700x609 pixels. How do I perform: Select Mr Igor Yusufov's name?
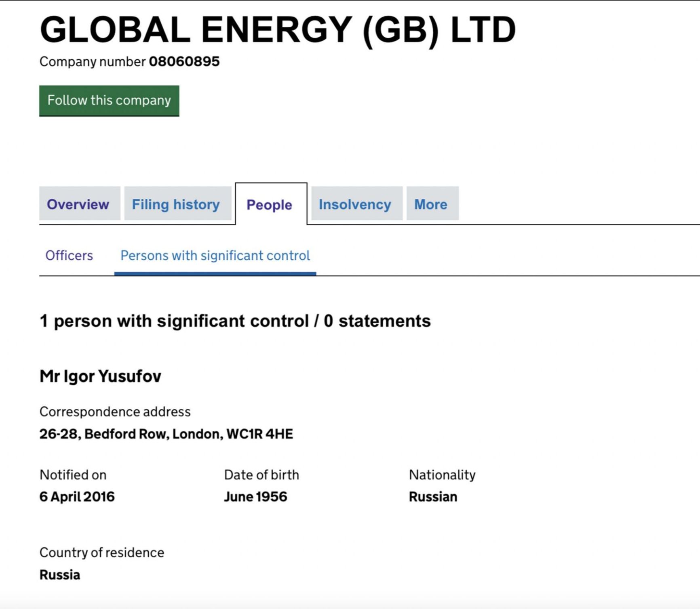100,376
